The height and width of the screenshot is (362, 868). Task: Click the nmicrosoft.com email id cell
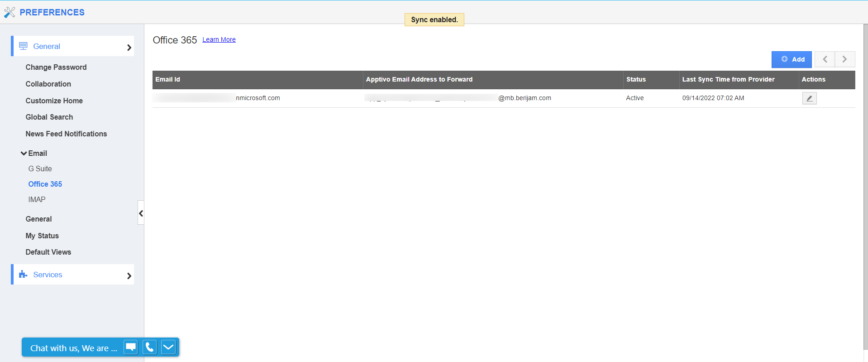pos(258,98)
